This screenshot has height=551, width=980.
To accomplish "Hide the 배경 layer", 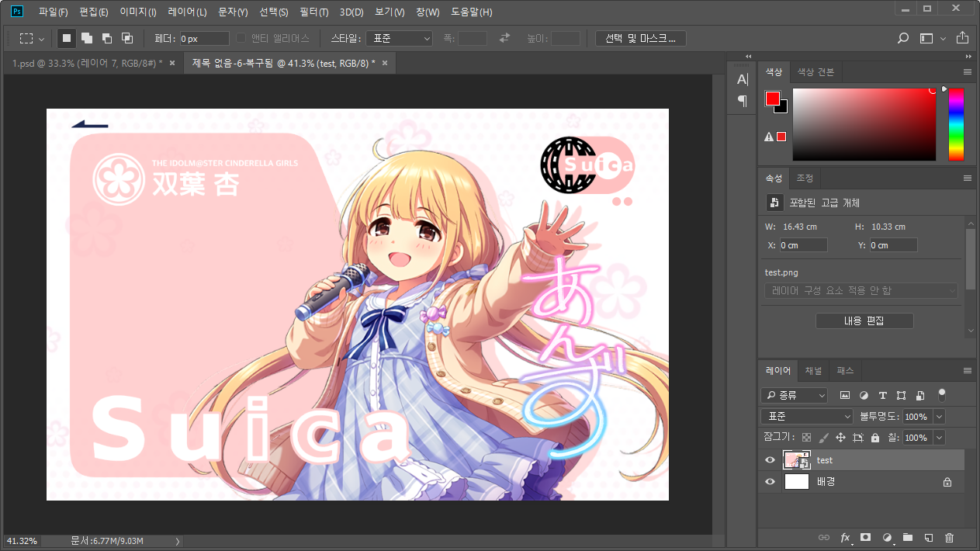I will 770,482.
